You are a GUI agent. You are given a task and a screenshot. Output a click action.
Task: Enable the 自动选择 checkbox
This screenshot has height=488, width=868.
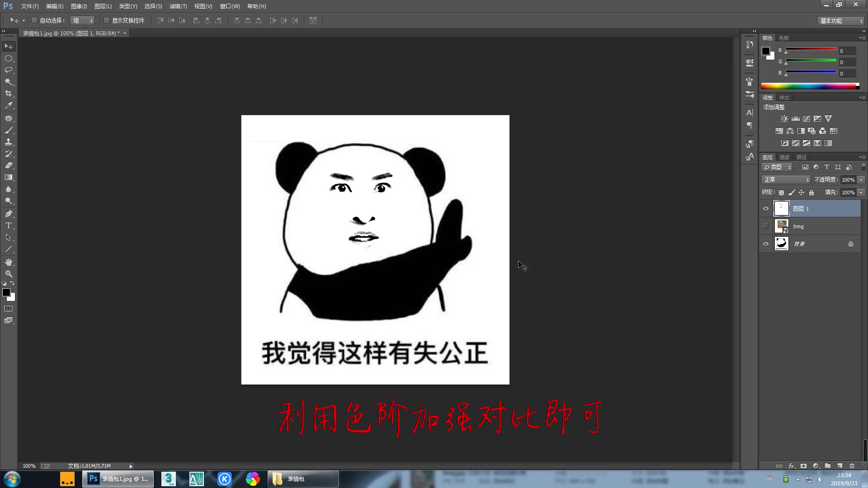tap(34, 20)
